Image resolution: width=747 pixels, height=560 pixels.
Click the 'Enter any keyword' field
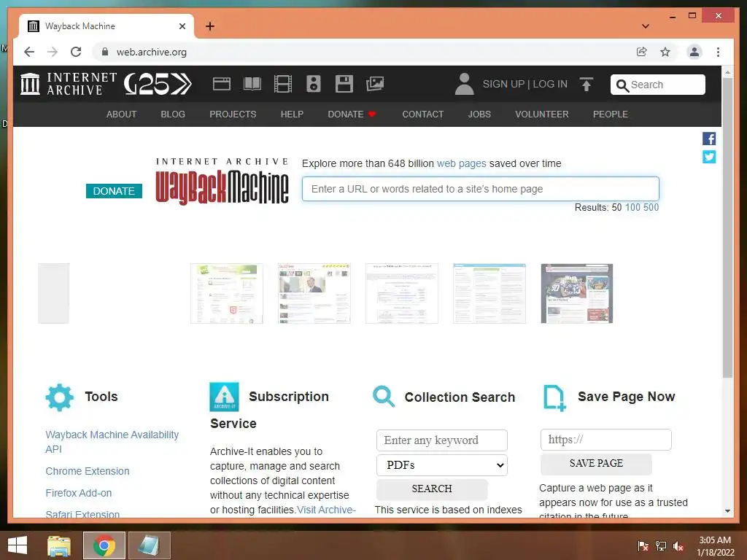tap(441, 440)
